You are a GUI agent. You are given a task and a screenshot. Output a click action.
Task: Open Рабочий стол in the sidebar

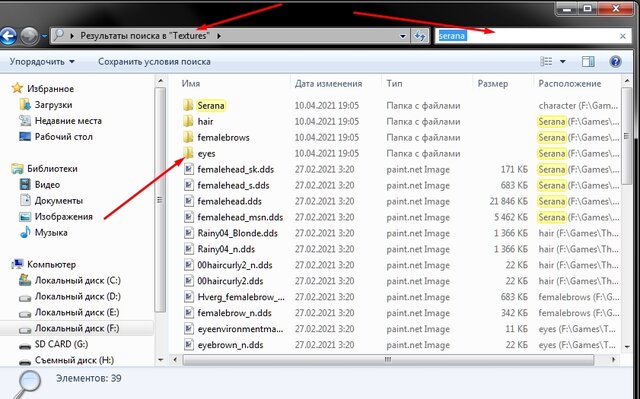coord(64,137)
